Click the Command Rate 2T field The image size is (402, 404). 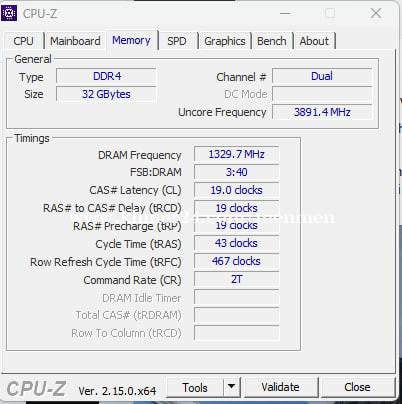(236, 279)
